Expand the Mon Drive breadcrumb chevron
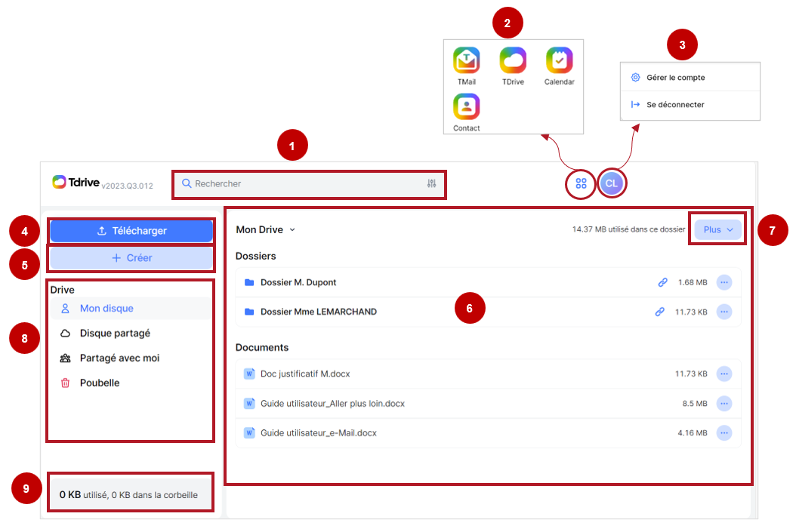The height and width of the screenshot is (532, 796). 292,229
